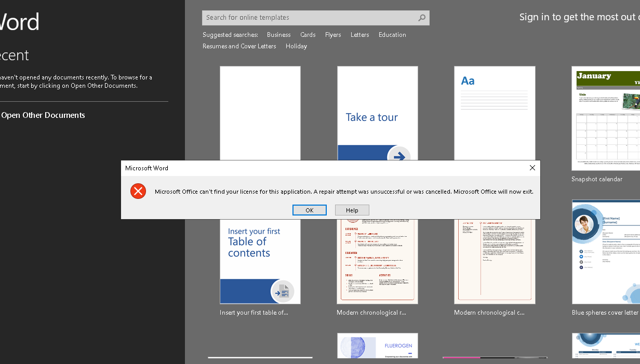Open the Fluerogen template thumbnail

point(378,346)
